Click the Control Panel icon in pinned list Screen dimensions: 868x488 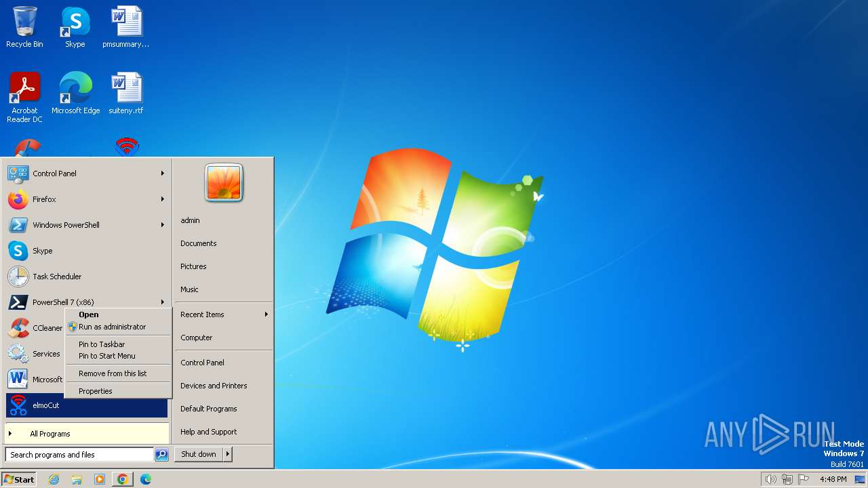pos(18,174)
